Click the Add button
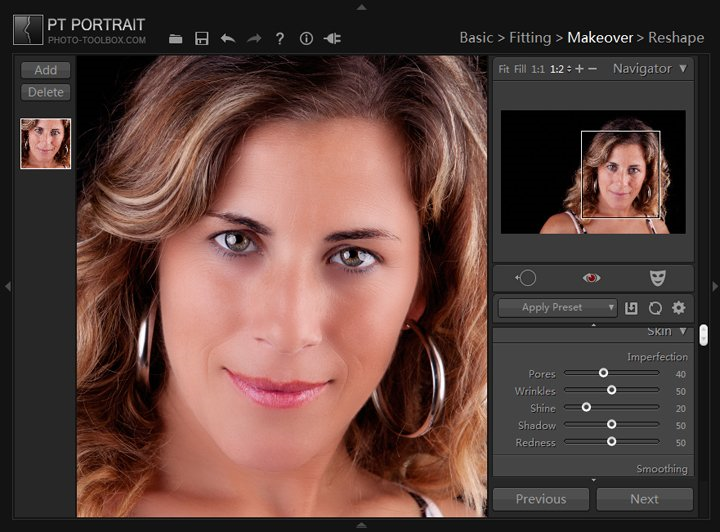This screenshot has width=720, height=532. [x=45, y=70]
